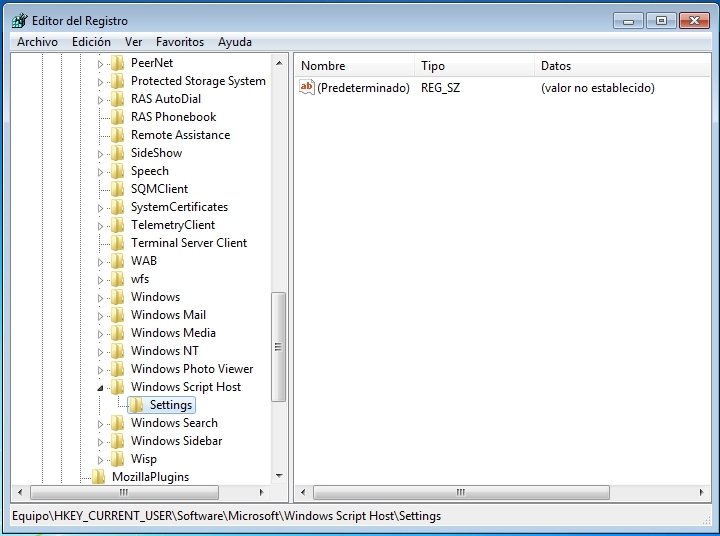Select the Wisp key label
Screen dimensions: 720x536
(144, 459)
